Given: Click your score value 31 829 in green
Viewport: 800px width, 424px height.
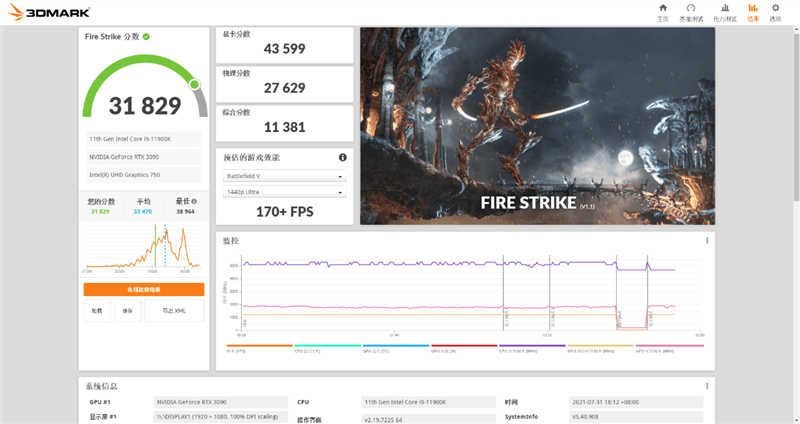Looking at the screenshot, I should point(101,211).
